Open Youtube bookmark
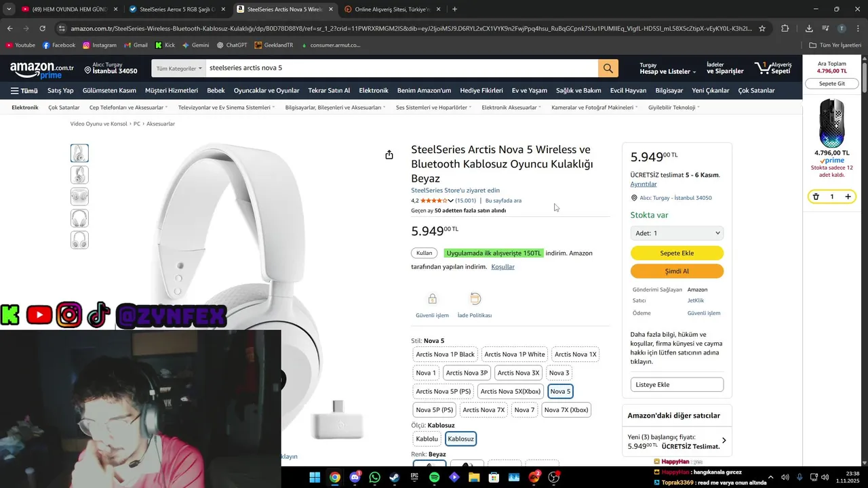This screenshot has width=868, height=488. point(20,45)
